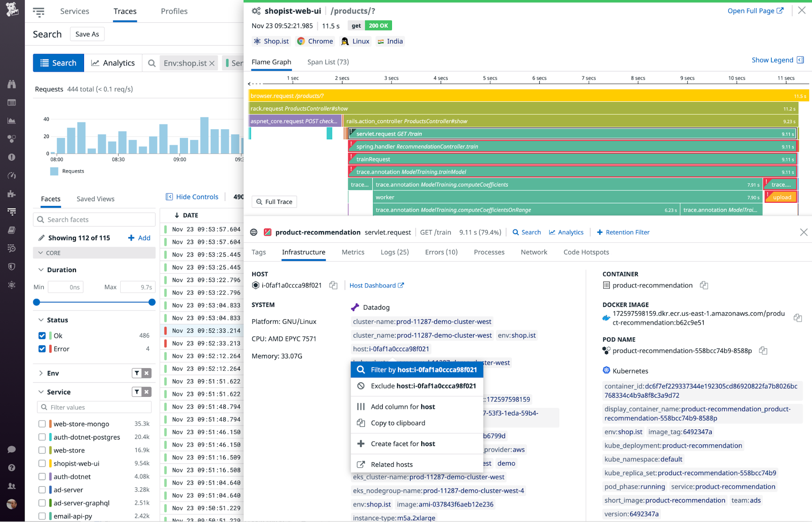Uncheck the Ok status filter
The width and height of the screenshot is (812, 522).
[42, 336]
